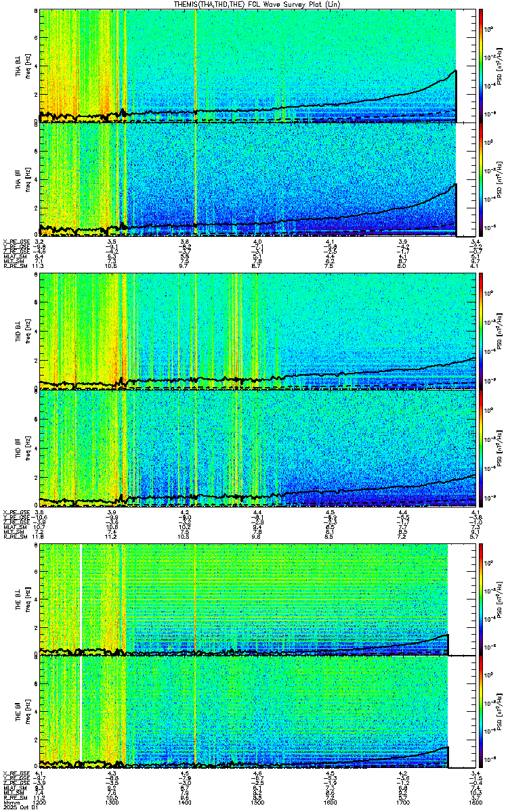Image resolution: width=508 pixels, height=812 pixels.
Task: Click MLT_SM label under THE panels
Action: pyautogui.click(x=14, y=793)
